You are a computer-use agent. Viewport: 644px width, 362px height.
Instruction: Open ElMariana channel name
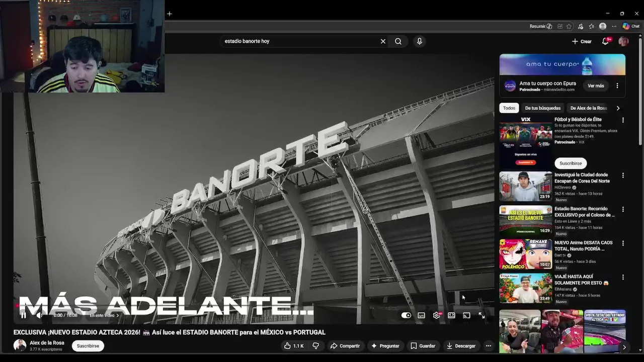click(563, 289)
